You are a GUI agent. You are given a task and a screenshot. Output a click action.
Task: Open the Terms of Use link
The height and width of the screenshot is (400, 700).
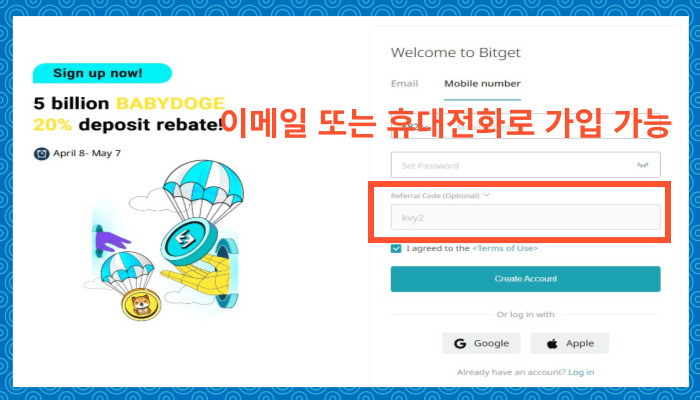[505, 248]
